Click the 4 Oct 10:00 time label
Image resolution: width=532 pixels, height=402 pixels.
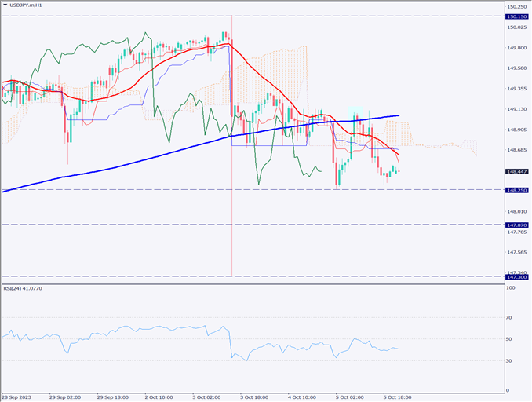tap(301, 397)
